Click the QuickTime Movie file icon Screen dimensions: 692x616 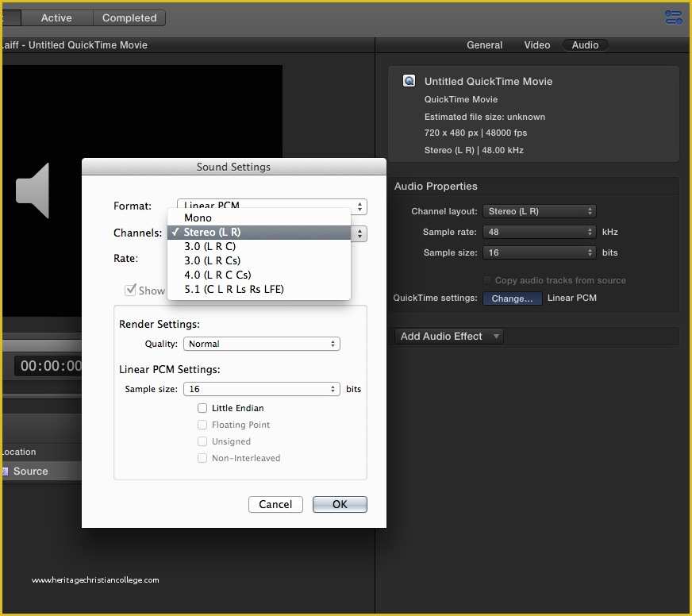coord(409,81)
